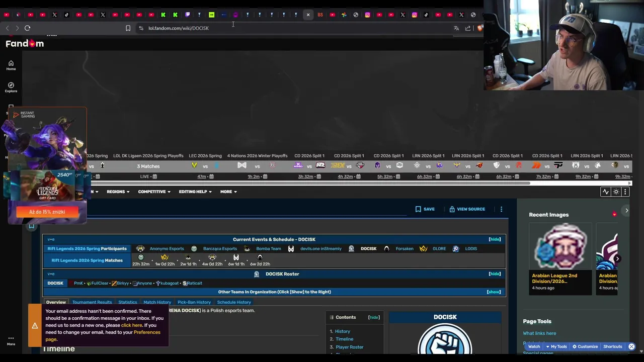644x362 pixels.
Task: Open Fandom Home in the left sidebar
Action: (x=11, y=65)
